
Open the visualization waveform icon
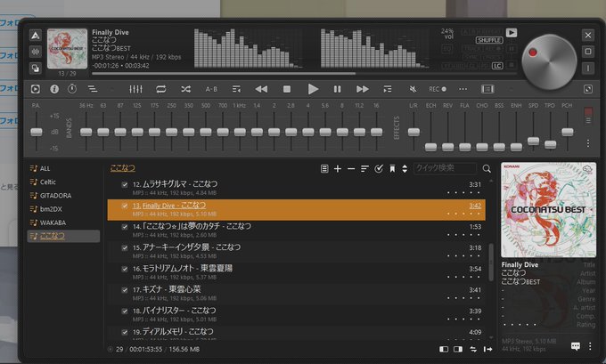point(36,52)
